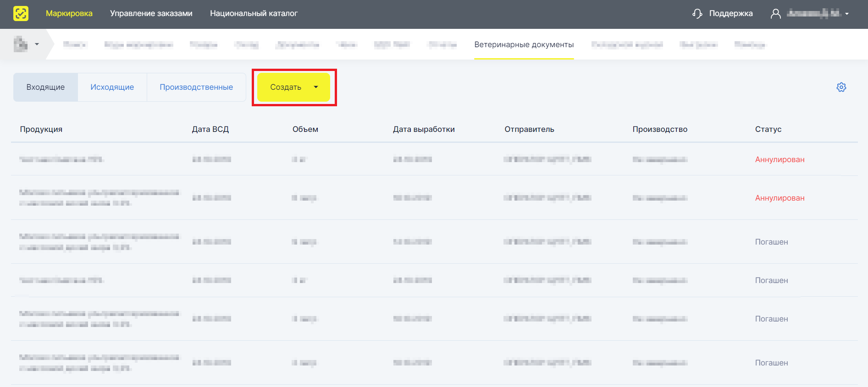Click the Поддержка headset icon
Screen dimensions: 868x387
(697, 14)
